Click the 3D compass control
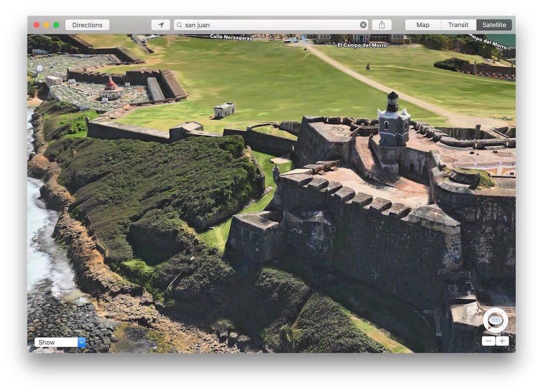Viewport: 543px width, 392px height. [495, 320]
